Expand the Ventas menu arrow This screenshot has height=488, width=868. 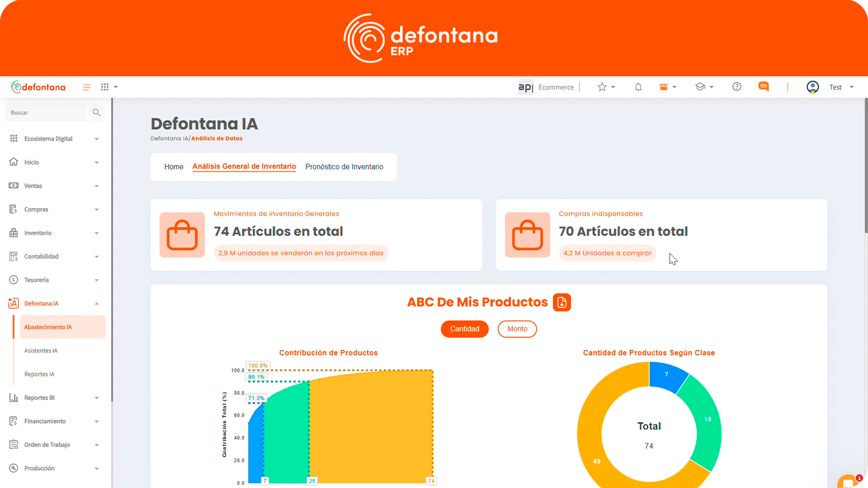[x=97, y=186]
